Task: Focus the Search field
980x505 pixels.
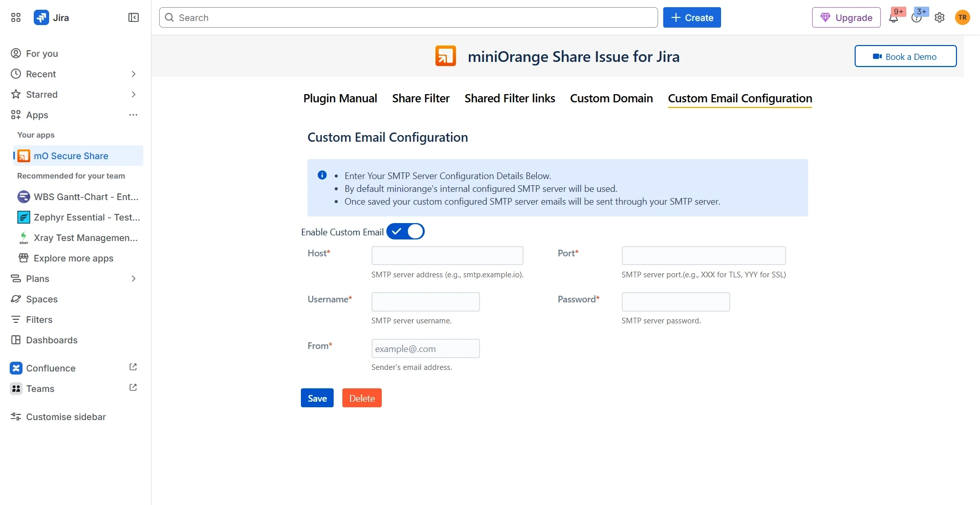Action: [408, 17]
